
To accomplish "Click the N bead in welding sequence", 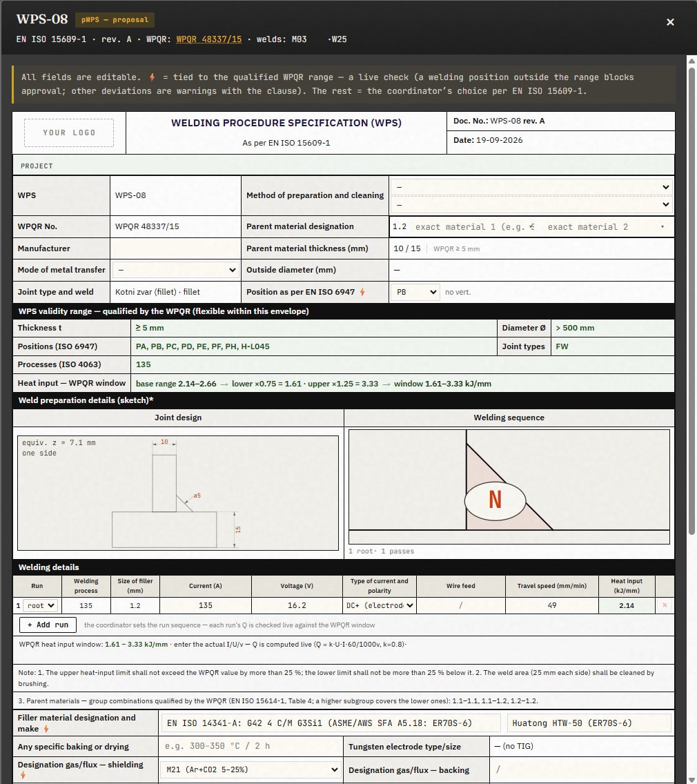I will click(495, 500).
